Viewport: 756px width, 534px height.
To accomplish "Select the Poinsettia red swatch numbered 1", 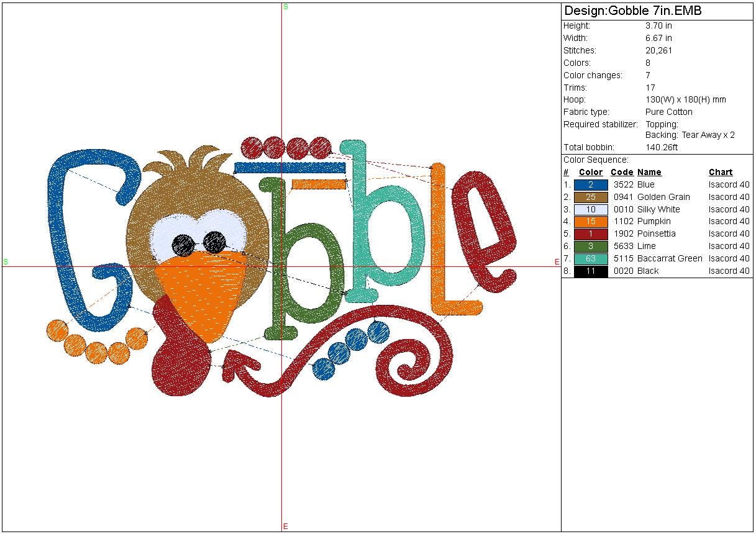I will (x=590, y=233).
